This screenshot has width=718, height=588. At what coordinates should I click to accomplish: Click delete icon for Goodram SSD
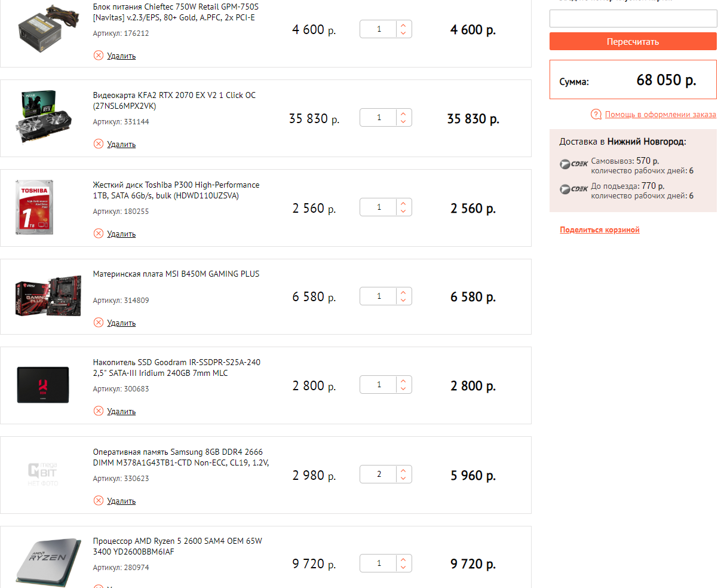99,411
